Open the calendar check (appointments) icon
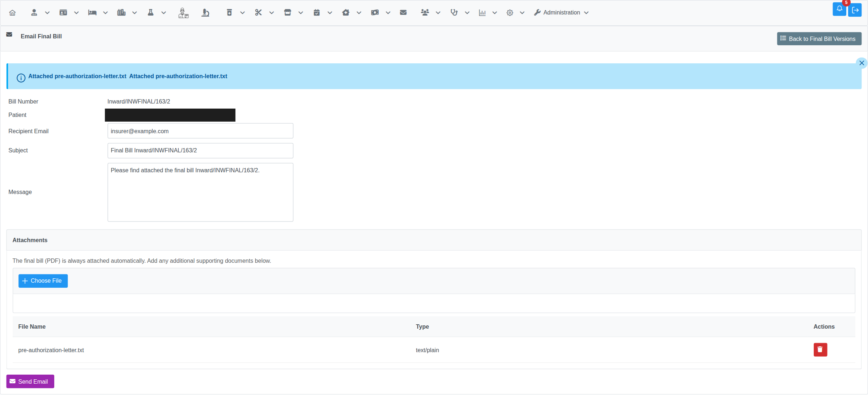Screen dimensions: 868x409 pos(316,13)
